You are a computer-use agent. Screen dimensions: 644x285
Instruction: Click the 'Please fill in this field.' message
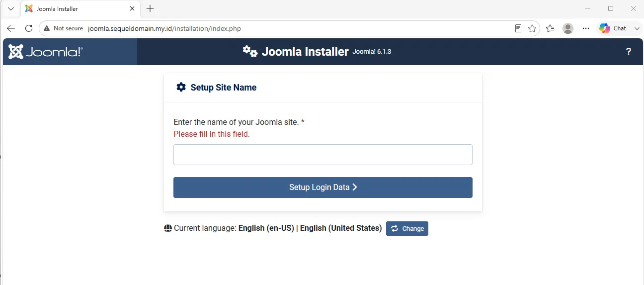click(x=212, y=134)
